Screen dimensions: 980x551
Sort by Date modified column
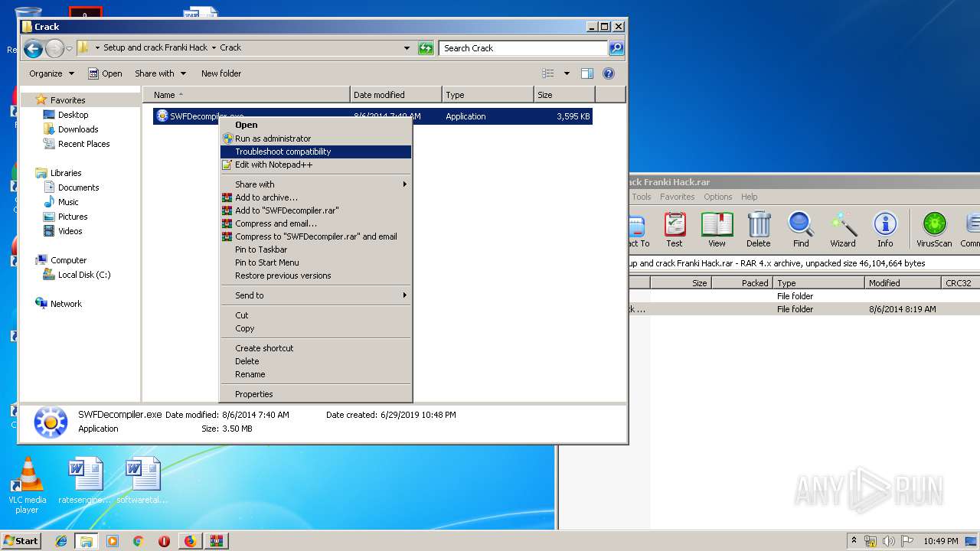click(x=396, y=95)
